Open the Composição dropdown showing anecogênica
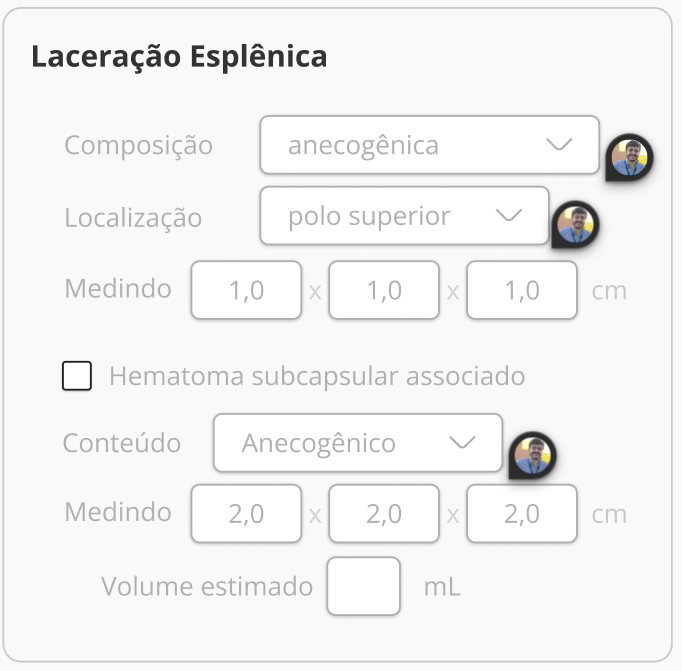Screen dimensions: 682x671 pos(429,145)
